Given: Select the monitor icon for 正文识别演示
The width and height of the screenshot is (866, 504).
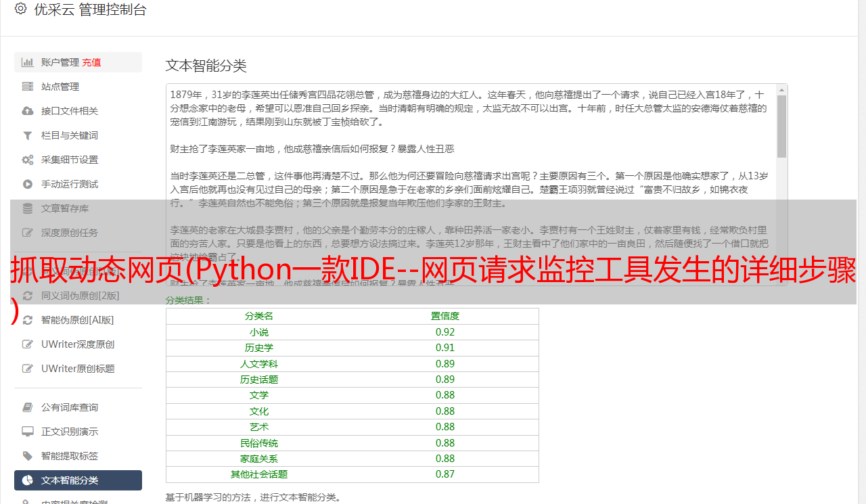Looking at the screenshot, I should [27, 432].
